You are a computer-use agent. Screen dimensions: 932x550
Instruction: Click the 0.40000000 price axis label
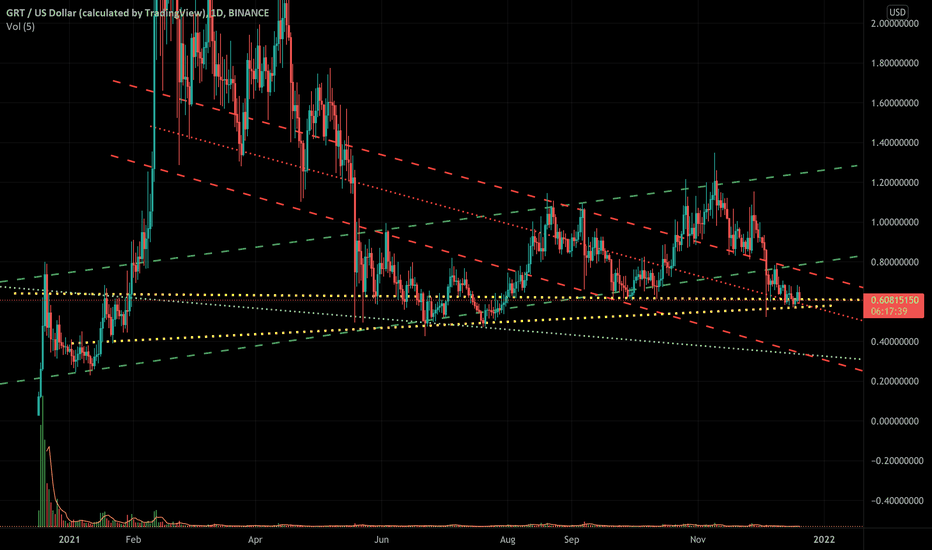click(x=895, y=342)
